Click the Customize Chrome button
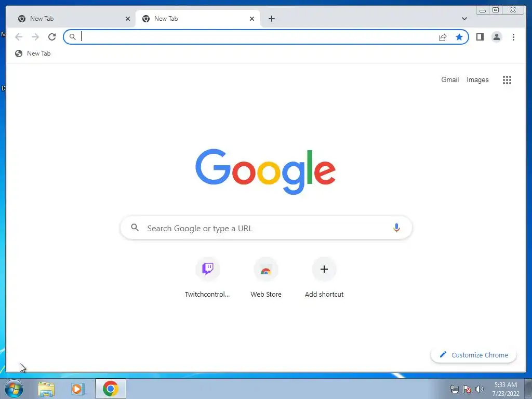The width and height of the screenshot is (532, 399). [x=473, y=355]
